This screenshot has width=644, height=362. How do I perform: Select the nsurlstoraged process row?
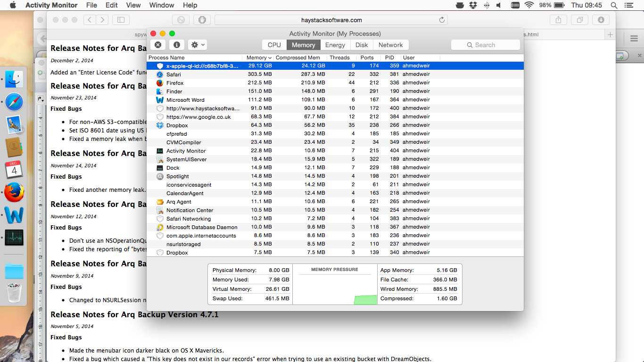[335, 244]
